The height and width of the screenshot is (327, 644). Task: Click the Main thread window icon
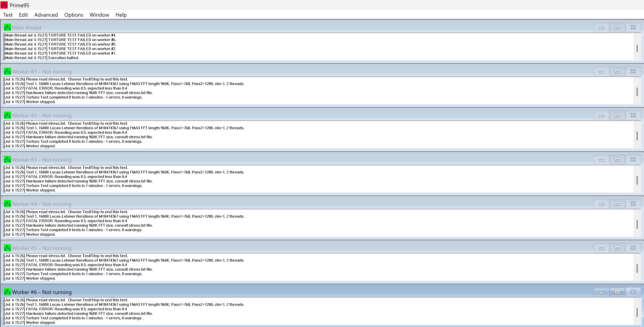pyautogui.click(x=7, y=28)
